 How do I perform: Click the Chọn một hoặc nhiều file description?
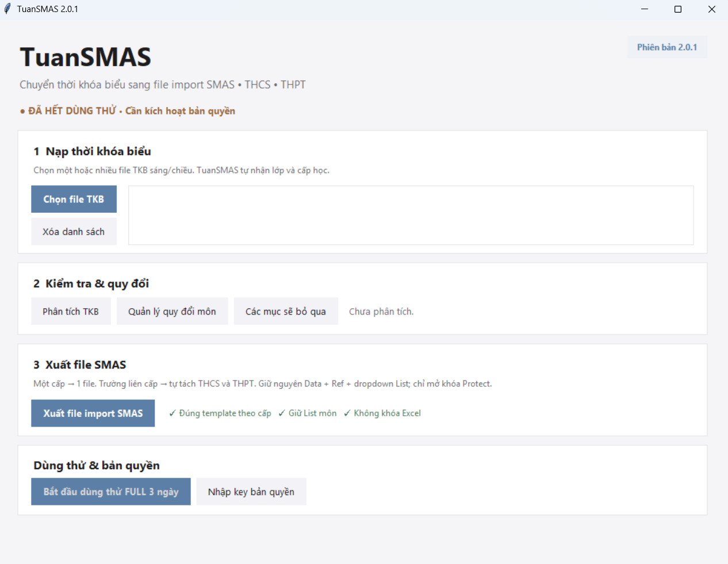(x=181, y=170)
